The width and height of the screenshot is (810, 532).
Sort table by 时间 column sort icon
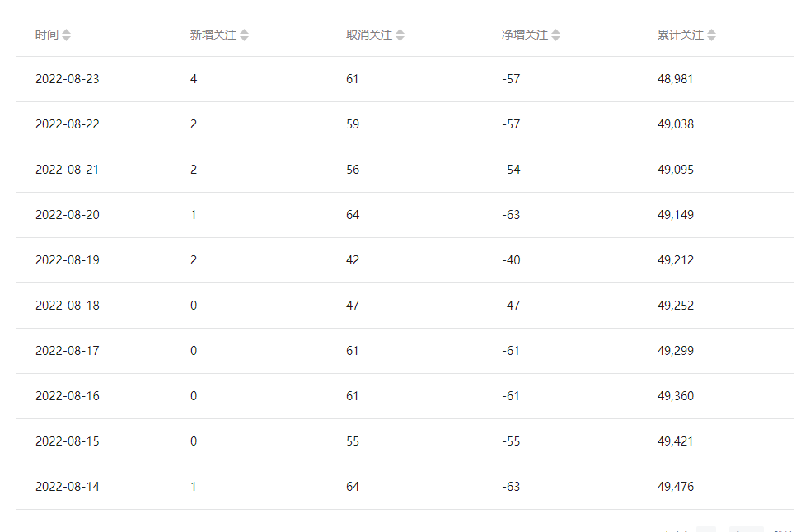(x=66, y=35)
